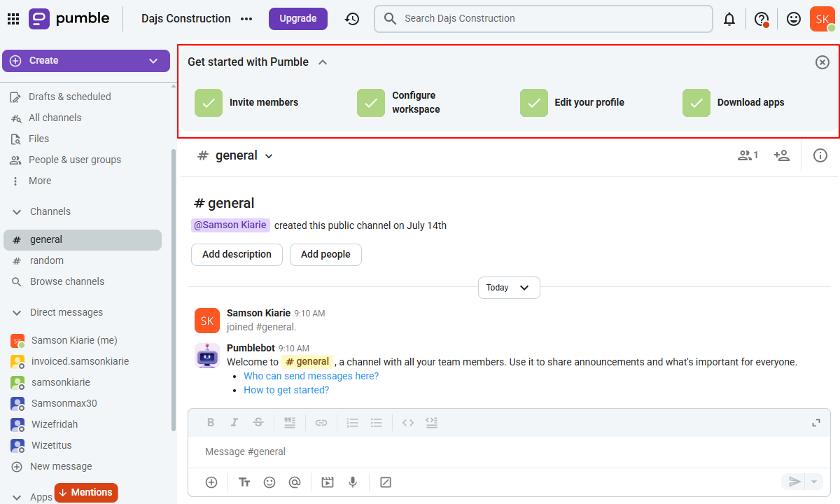
Task: Click the Upgrade button
Action: click(x=298, y=19)
